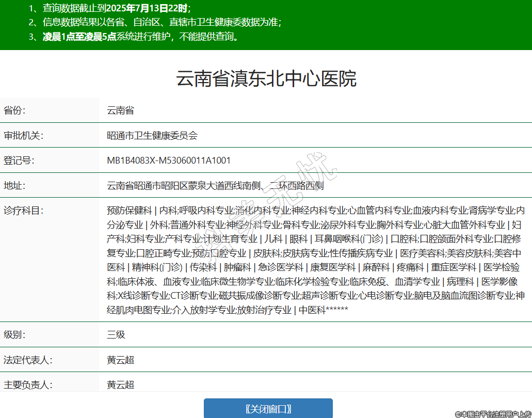Screen dimensions: 532x418
Task: Click 黄云超 in the 主要负责人 row
Action: [x=120, y=384]
